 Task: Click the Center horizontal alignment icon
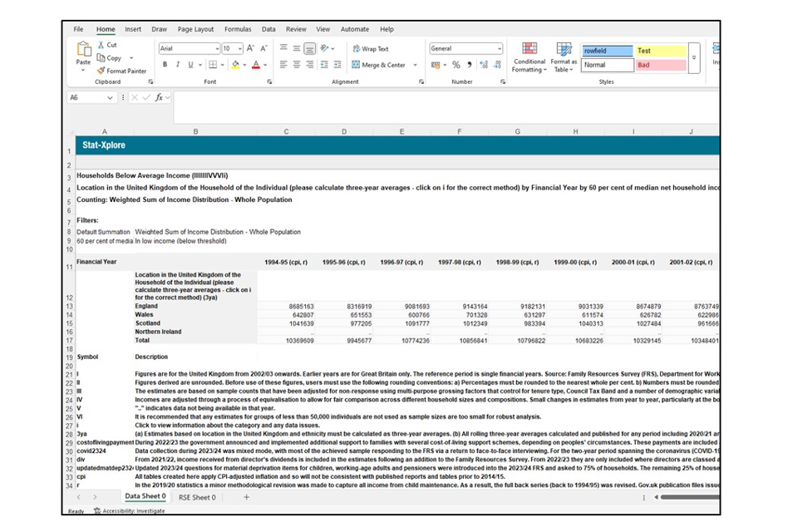tap(297, 65)
